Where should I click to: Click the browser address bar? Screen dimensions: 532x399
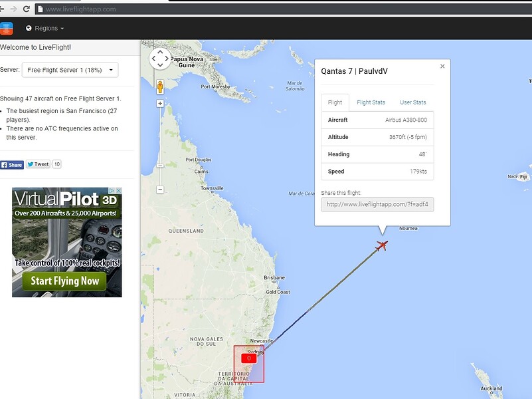284,9
